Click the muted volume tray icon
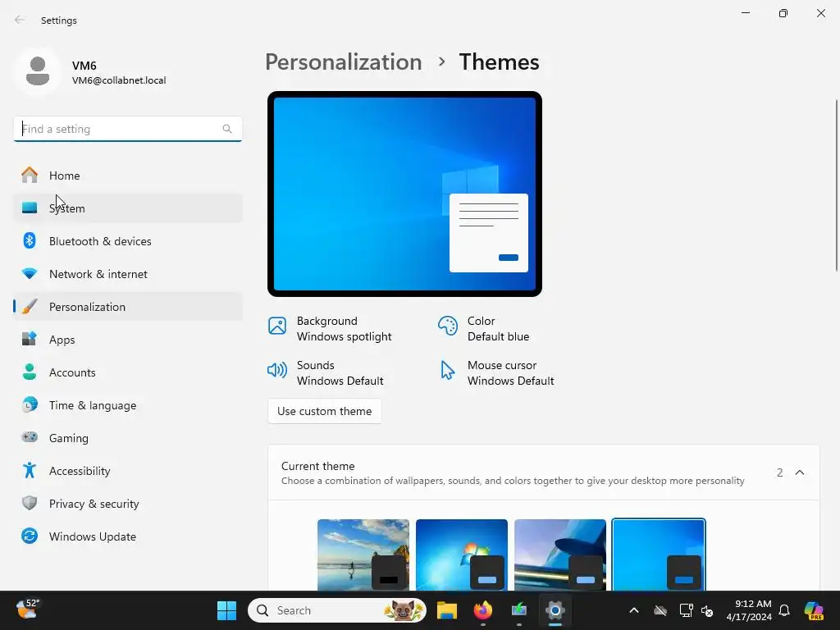Viewport: 840px width, 630px height. pyautogui.click(x=707, y=610)
